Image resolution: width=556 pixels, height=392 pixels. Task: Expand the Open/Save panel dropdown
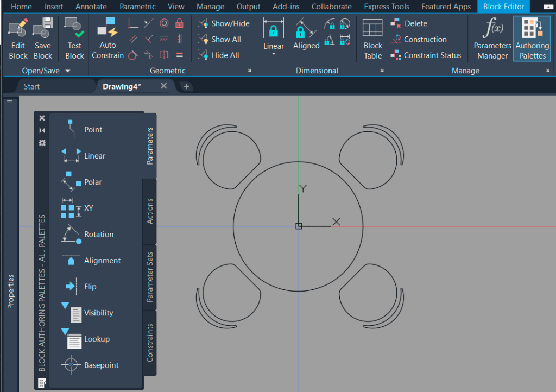coord(68,71)
